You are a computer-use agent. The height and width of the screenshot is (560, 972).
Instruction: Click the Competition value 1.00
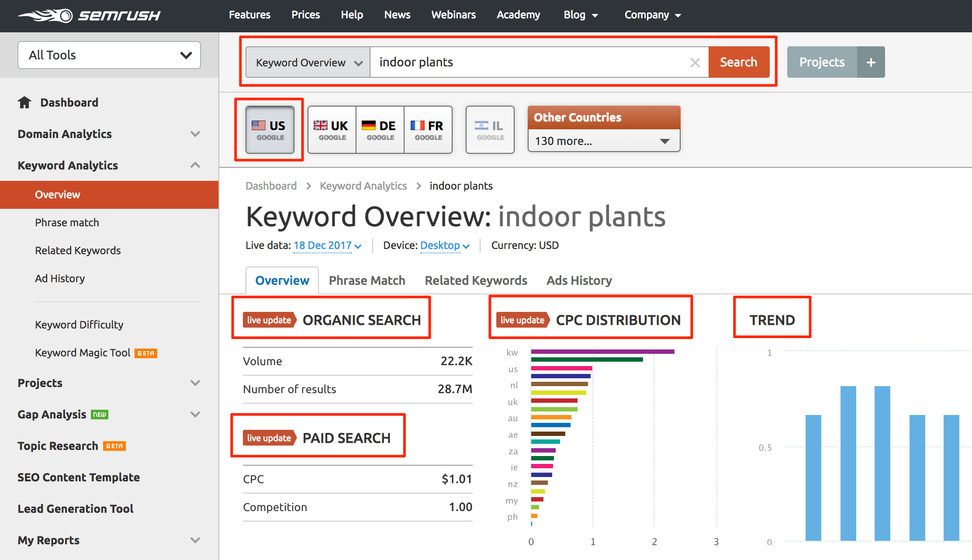(460, 507)
